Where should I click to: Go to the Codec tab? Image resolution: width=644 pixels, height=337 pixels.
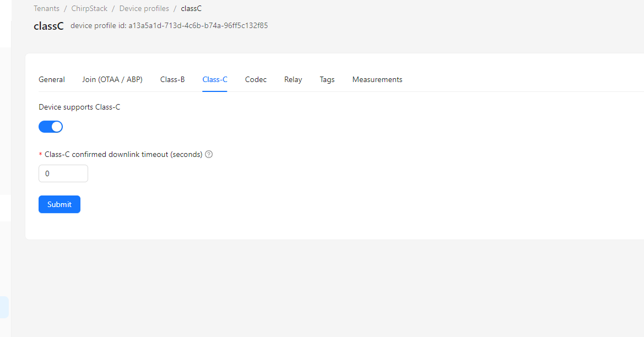click(256, 80)
